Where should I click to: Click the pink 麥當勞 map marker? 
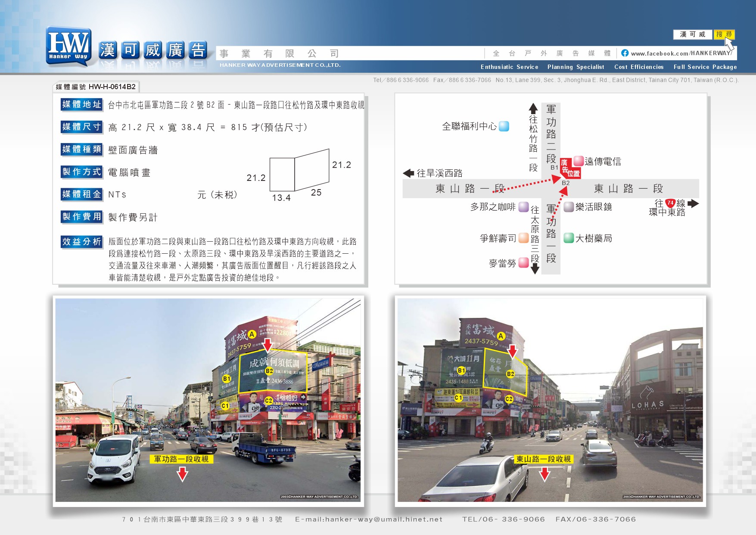point(523,263)
